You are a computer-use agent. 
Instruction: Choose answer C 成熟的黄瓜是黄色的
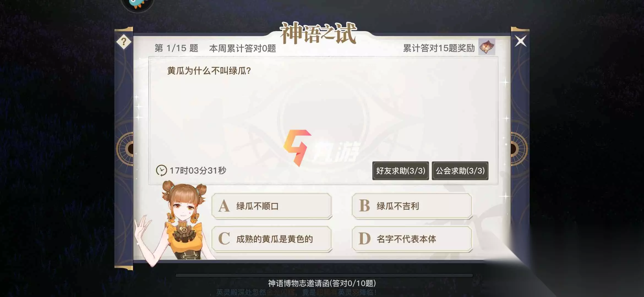pos(272,239)
